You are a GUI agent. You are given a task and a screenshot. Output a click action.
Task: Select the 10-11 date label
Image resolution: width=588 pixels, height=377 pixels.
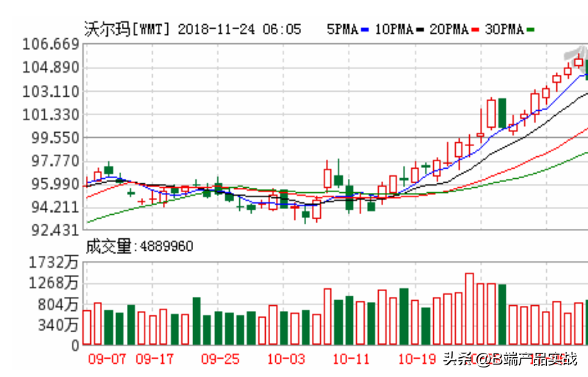(351, 359)
